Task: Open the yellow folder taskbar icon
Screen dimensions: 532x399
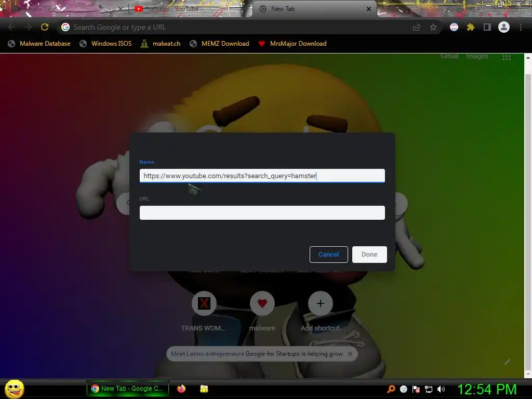Action: pos(204,389)
